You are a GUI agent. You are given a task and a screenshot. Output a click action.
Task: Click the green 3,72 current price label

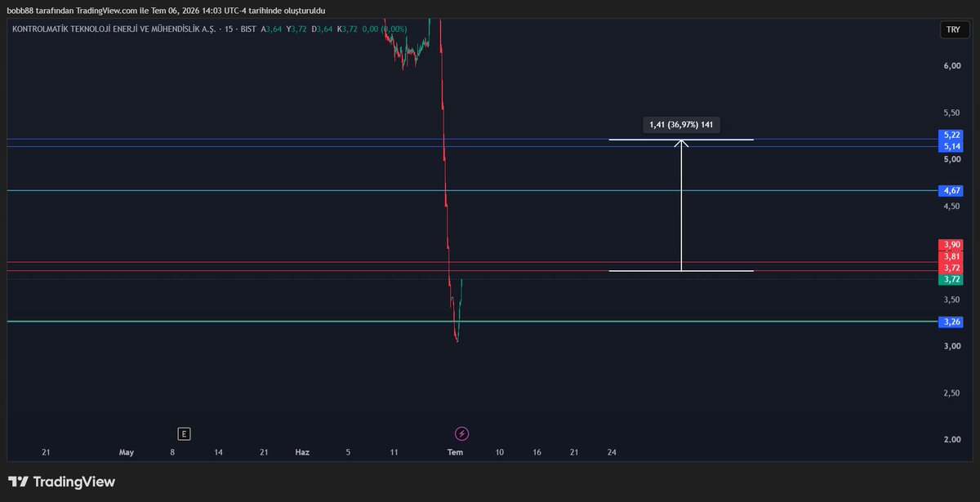(951, 279)
